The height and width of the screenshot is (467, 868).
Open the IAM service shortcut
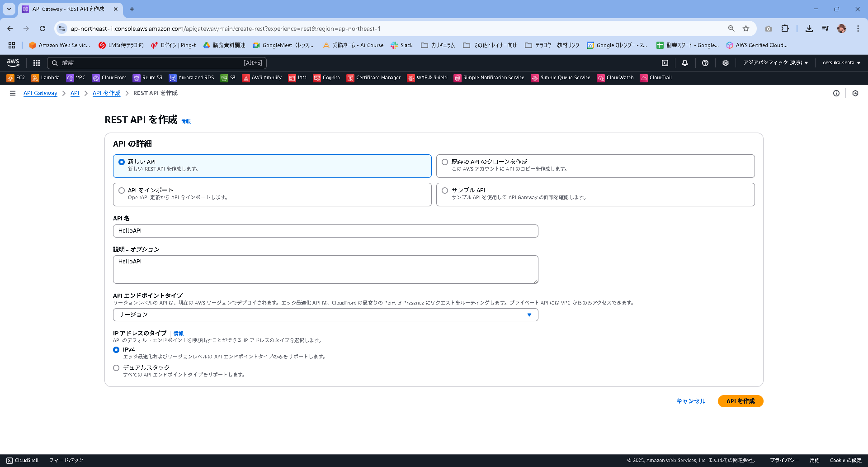[297, 77]
